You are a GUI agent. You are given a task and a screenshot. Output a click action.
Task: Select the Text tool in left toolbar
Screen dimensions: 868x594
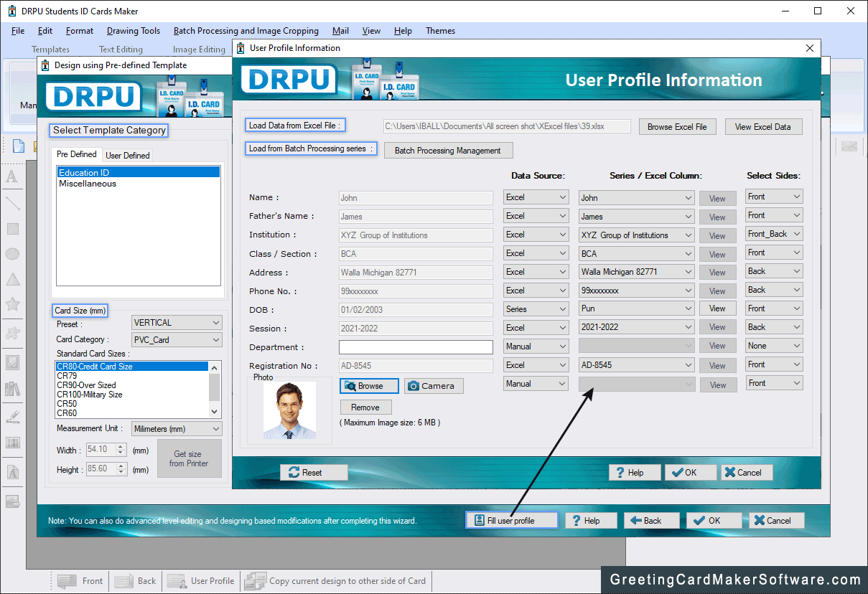point(12,176)
